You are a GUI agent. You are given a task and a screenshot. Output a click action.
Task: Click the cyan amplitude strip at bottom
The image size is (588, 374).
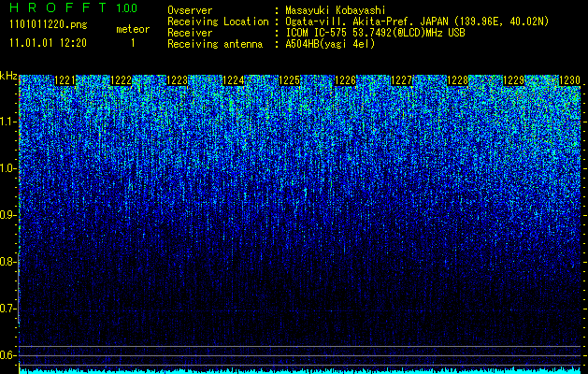click(299, 370)
